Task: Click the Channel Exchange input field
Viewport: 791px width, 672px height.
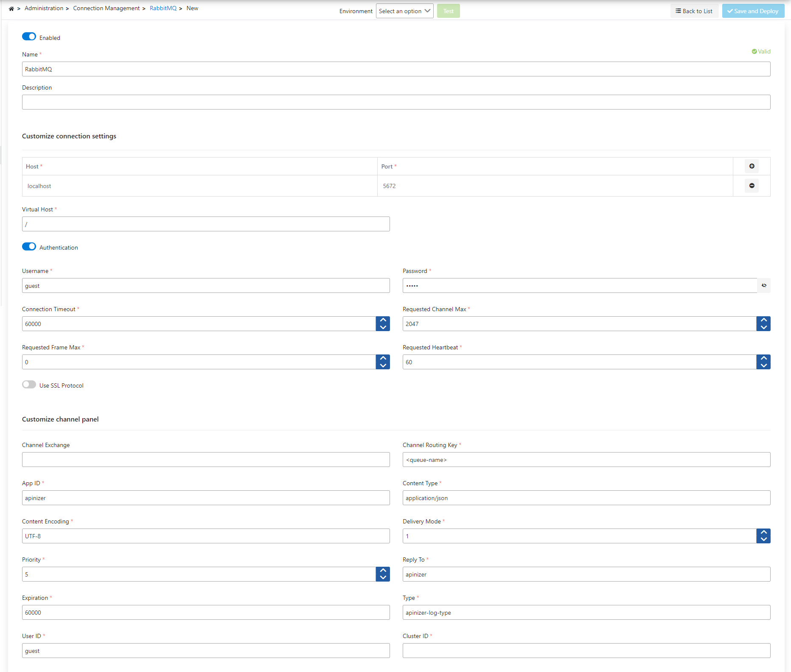Action: coord(206,459)
